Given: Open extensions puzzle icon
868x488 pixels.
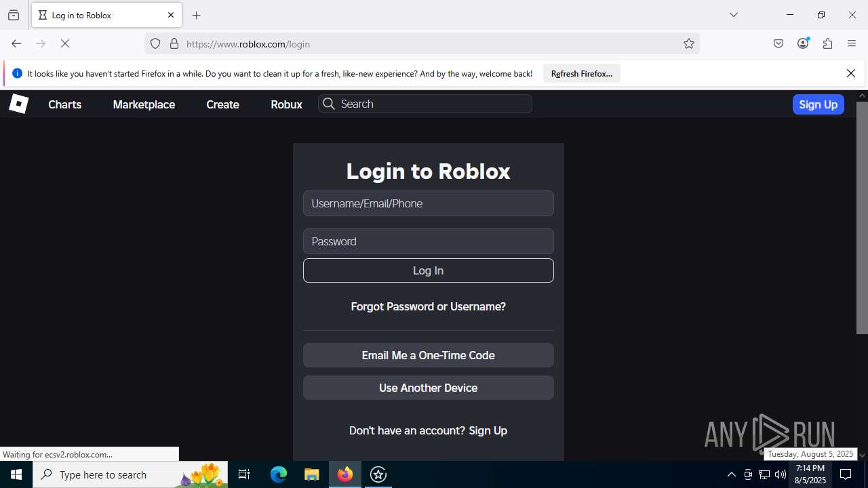Looking at the screenshot, I should [x=827, y=43].
